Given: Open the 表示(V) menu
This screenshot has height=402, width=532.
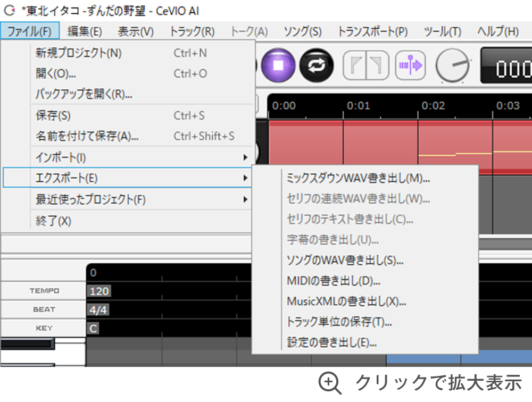Looking at the screenshot, I should point(136,31).
